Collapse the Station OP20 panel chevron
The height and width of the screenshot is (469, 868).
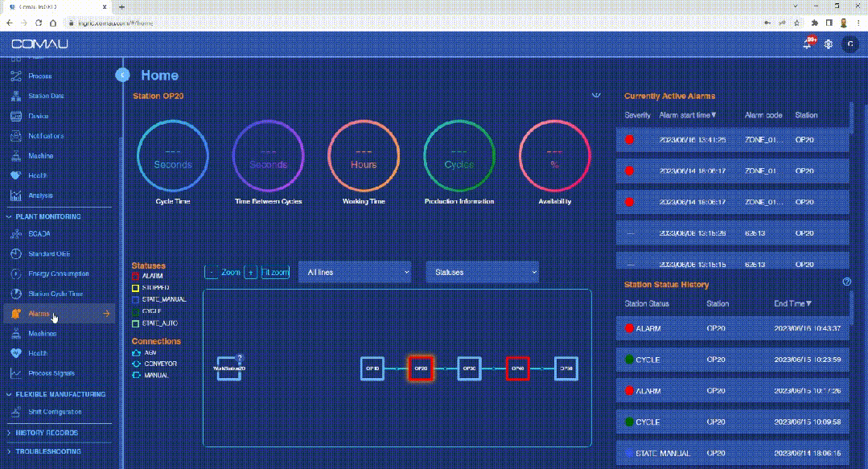point(596,96)
